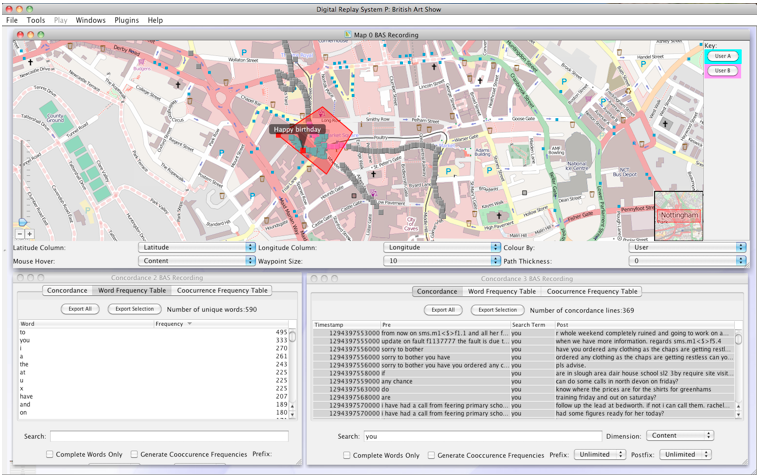Open the Plugins menu

[x=126, y=20]
